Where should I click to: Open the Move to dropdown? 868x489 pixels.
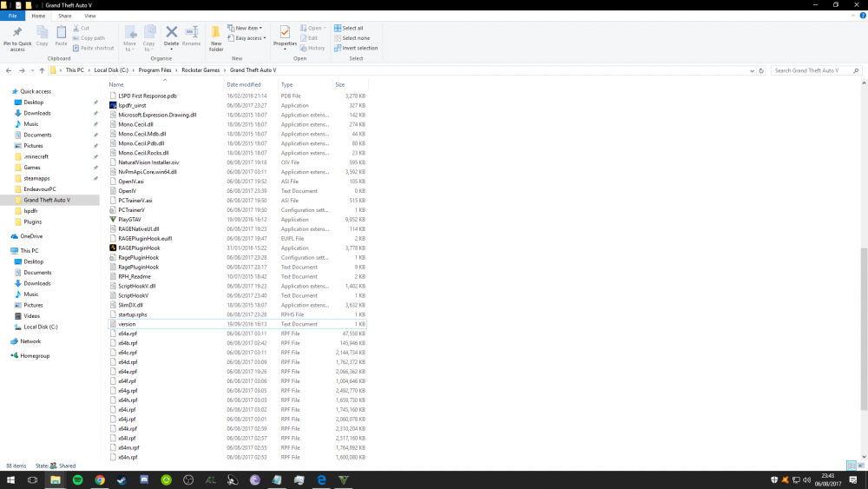(x=130, y=38)
